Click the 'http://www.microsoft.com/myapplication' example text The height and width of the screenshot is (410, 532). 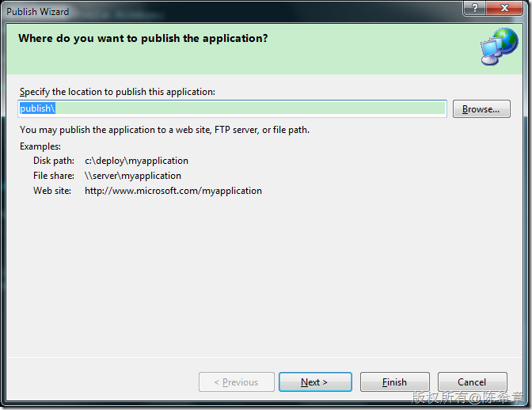tap(173, 191)
